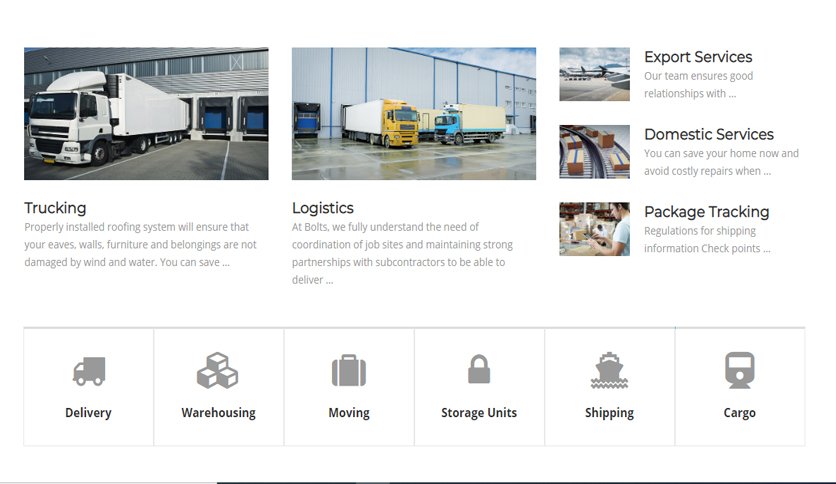This screenshot has width=836, height=484.
Task: Click the airplane Export Services thumbnail
Action: [x=594, y=74]
